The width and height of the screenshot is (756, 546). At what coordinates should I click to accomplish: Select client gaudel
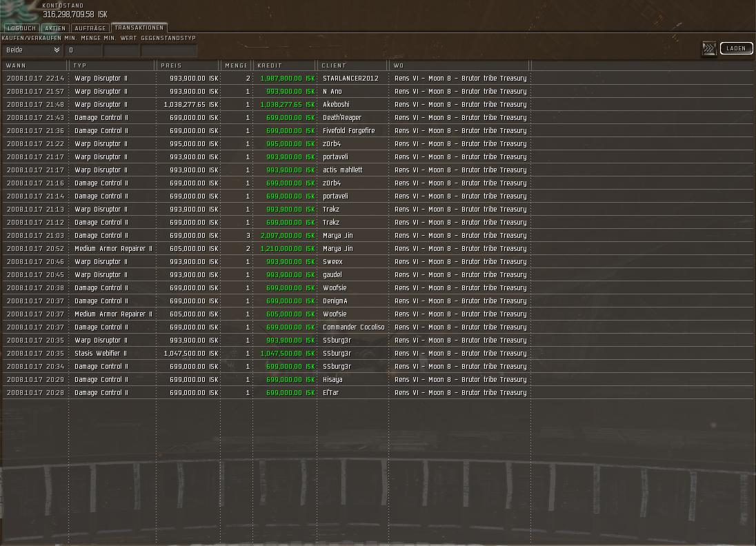tap(332, 274)
